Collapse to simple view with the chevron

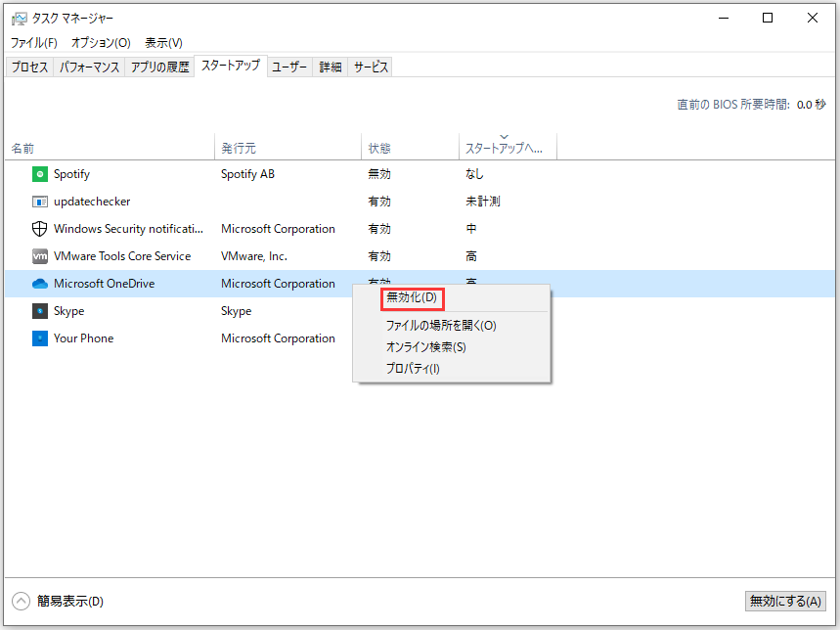pos(22,601)
